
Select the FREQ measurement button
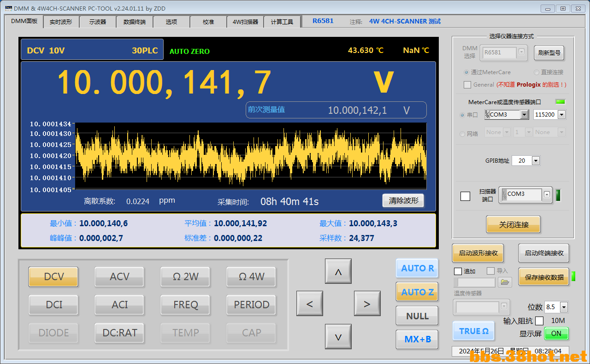tap(185, 305)
